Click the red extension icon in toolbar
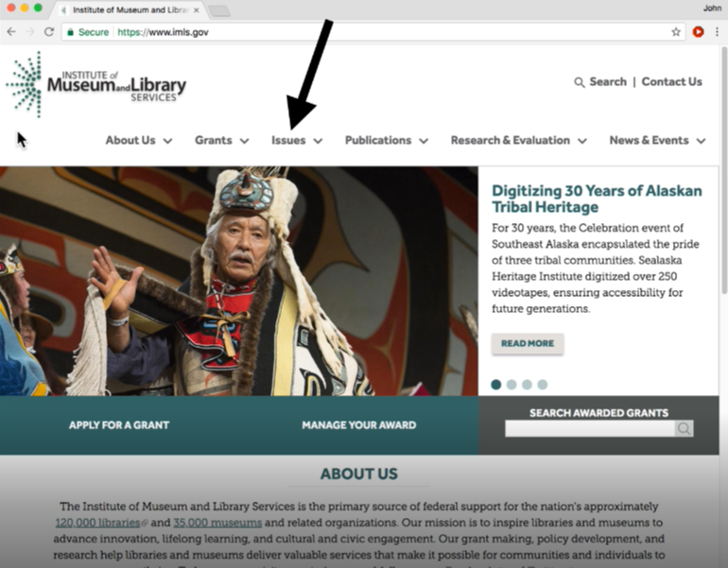 tap(698, 32)
